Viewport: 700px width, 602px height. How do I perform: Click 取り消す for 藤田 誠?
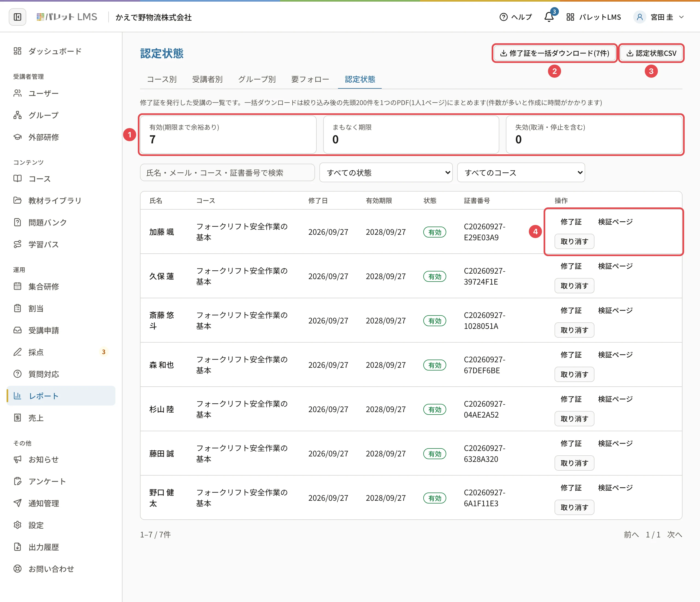(574, 463)
